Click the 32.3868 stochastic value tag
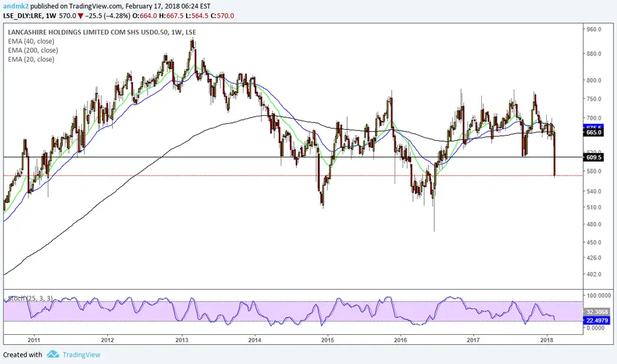617x364 pixels. pyautogui.click(x=596, y=312)
